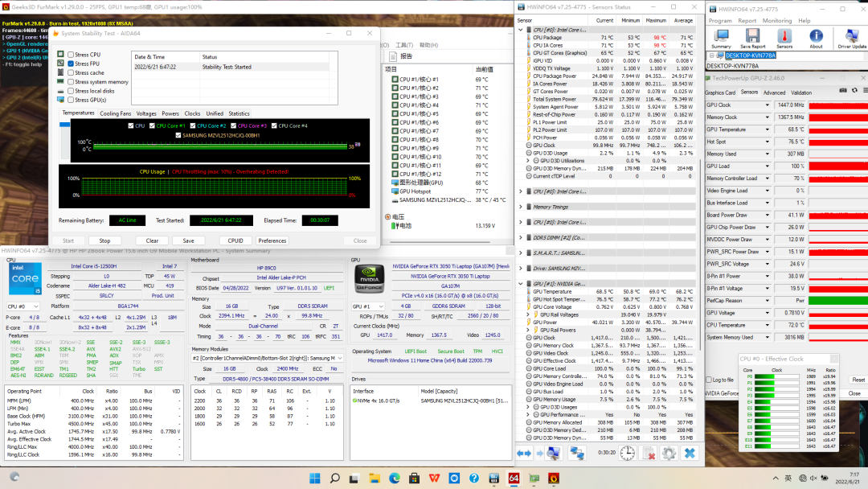Reset sensor timer with the clock icon

(627, 454)
